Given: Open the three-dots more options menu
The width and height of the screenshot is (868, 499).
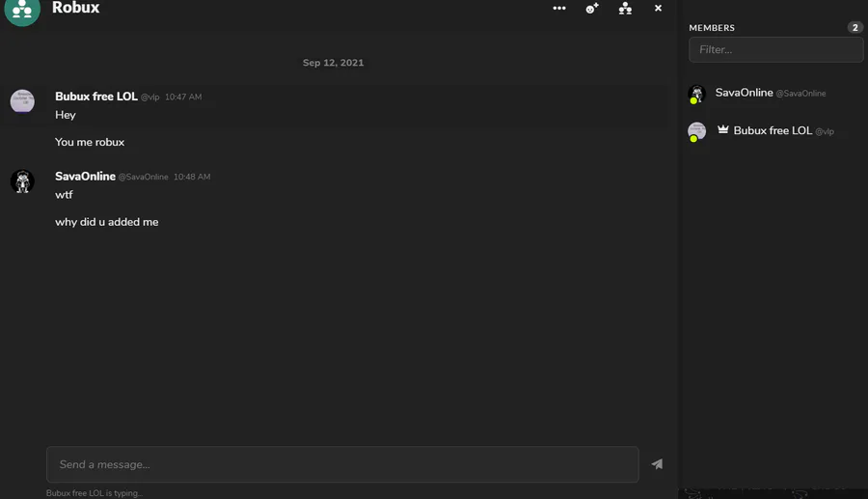Looking at the screenshot, I should (x=559, y=9).
